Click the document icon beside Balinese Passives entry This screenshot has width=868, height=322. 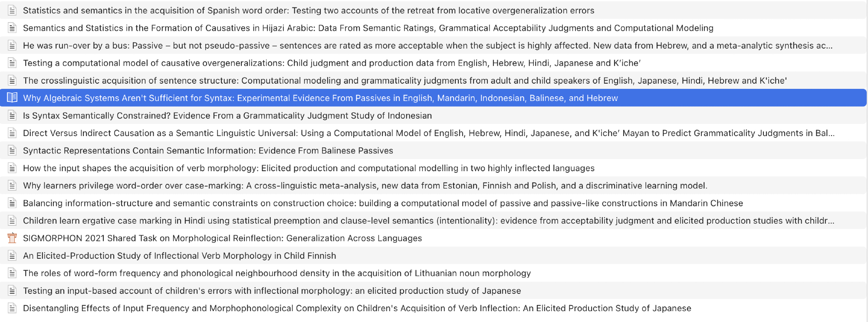(x=12, y=151)
